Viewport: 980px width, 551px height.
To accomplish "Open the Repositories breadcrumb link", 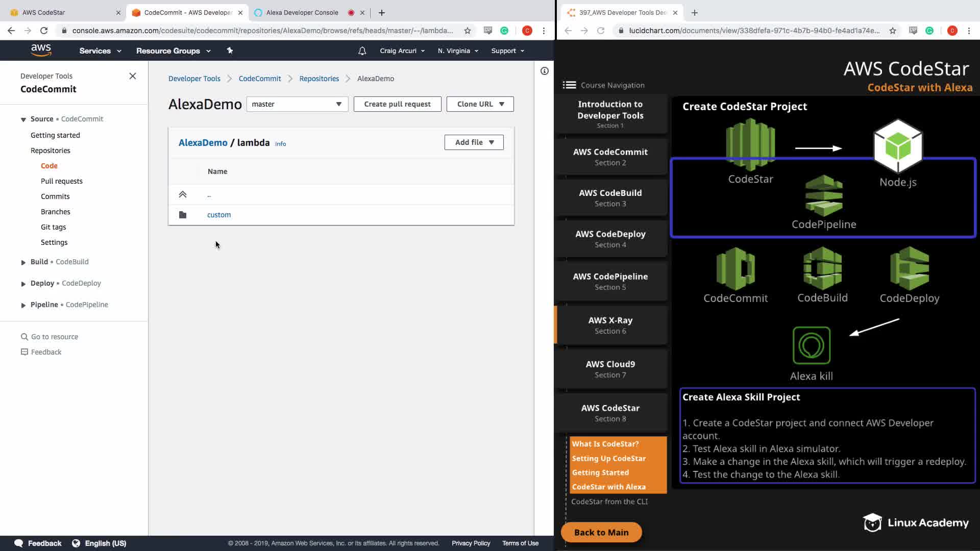I will (x=319, y=79).
